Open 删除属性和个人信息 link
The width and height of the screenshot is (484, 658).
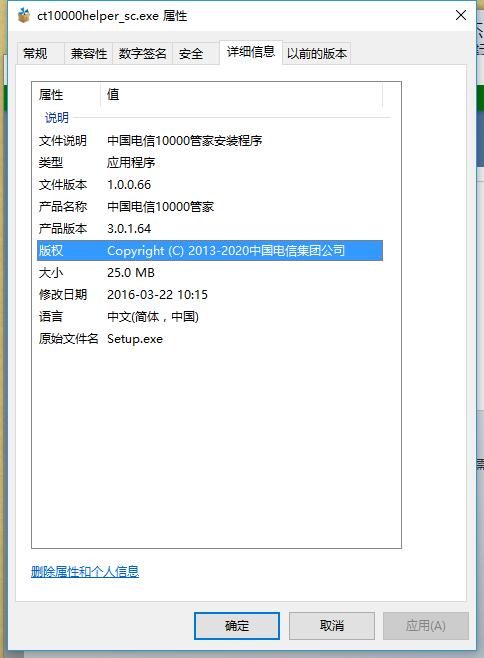pyautogui.click(x=85, y=572)
